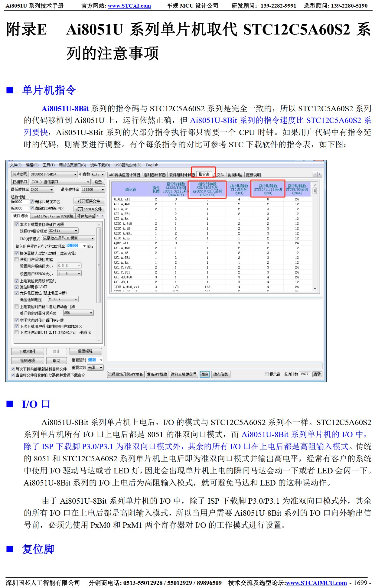Image resolution: width=375 pixels, height=588 pixels.
Task: Toggle 当目标文件变化时自动装载并发送下载命令 checkbox
Action: tap(13, 375)
